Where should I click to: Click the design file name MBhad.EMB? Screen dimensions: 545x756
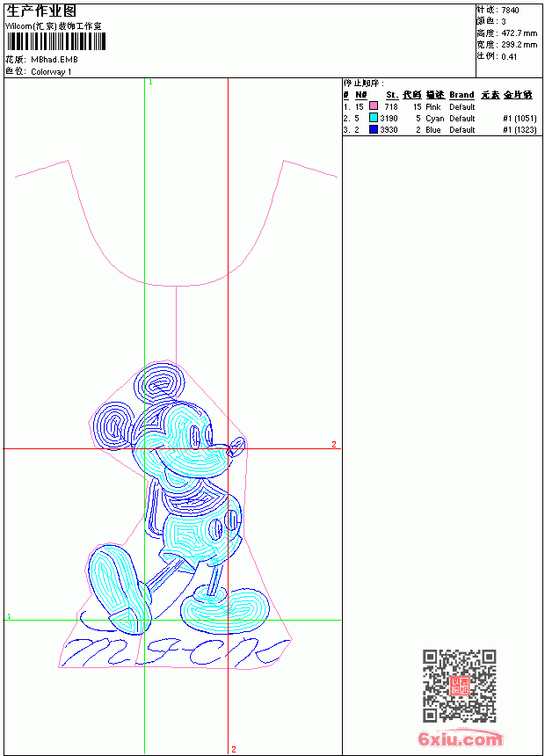(x=54, y=60)
